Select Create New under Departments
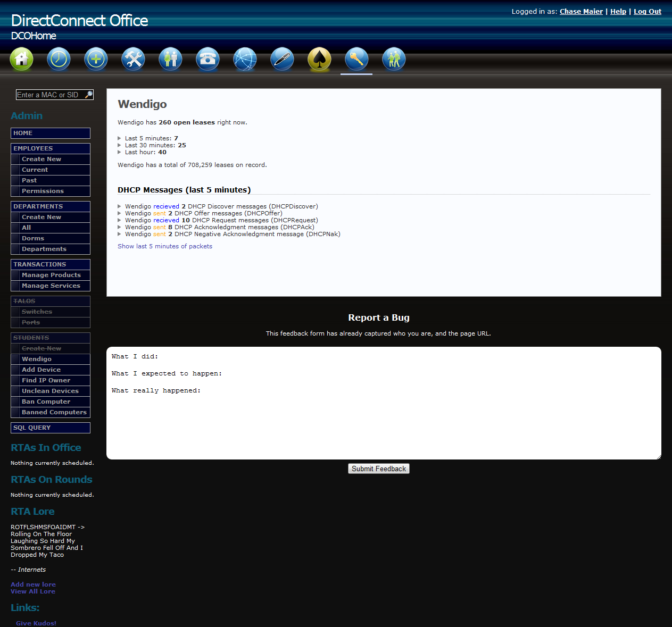 pyautogui.click(x=51, y=217)
